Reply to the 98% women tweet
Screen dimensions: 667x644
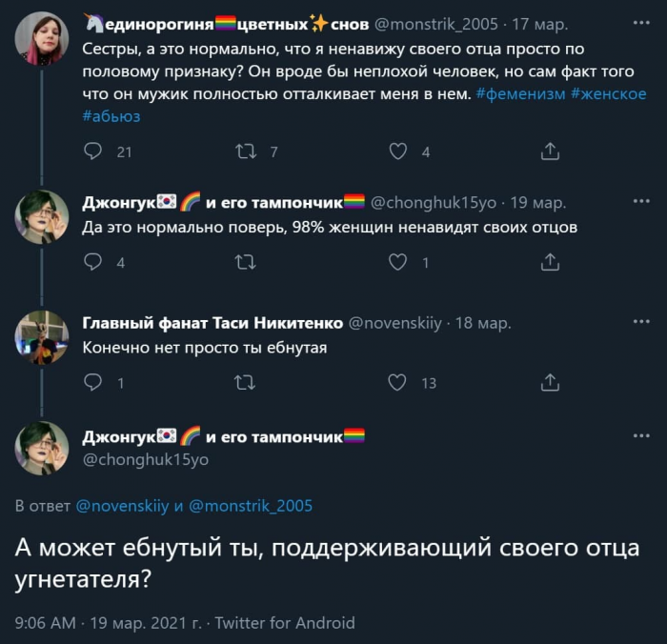(x=93, y=262)
